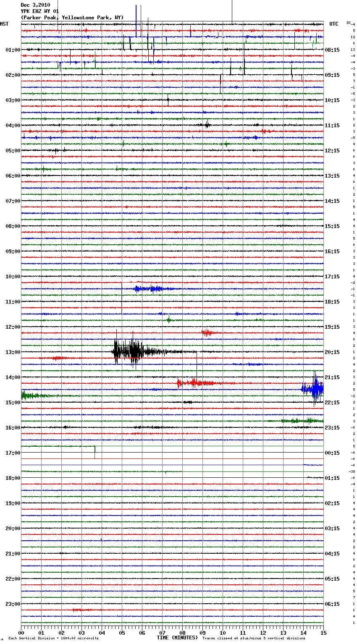Click the 12:15 UTC row label
Screen dimensions: 357x644
(332, 151)
